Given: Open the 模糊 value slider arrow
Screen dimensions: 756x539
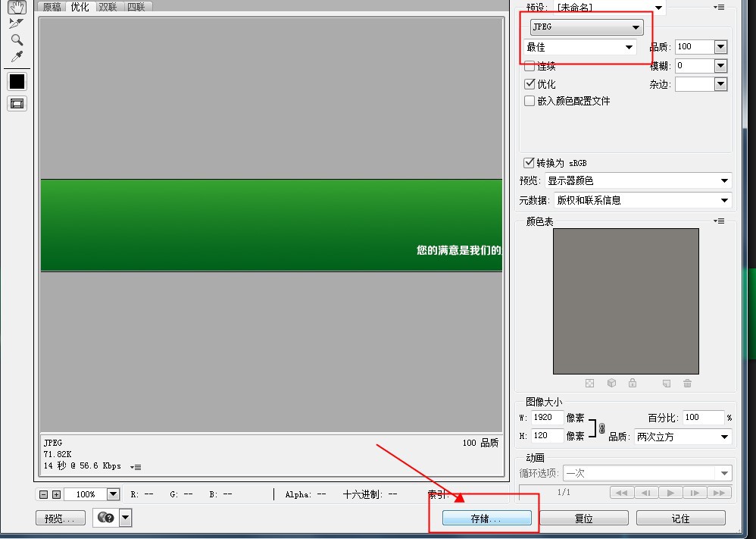Looking at the screenshot, I should click(721, 66).
